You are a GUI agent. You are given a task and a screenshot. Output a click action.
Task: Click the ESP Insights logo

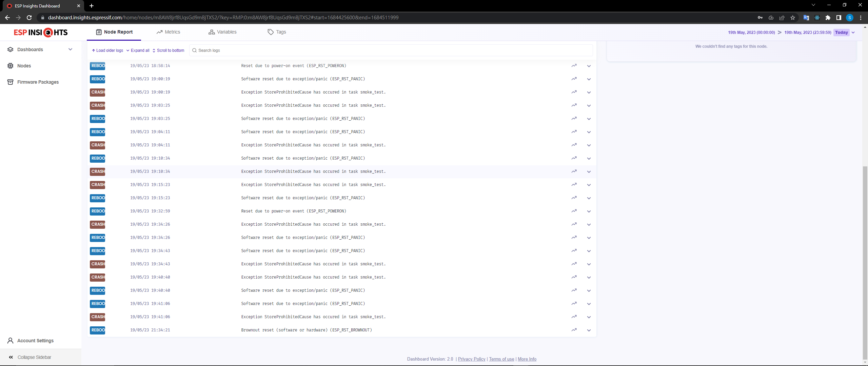(40, 32)
